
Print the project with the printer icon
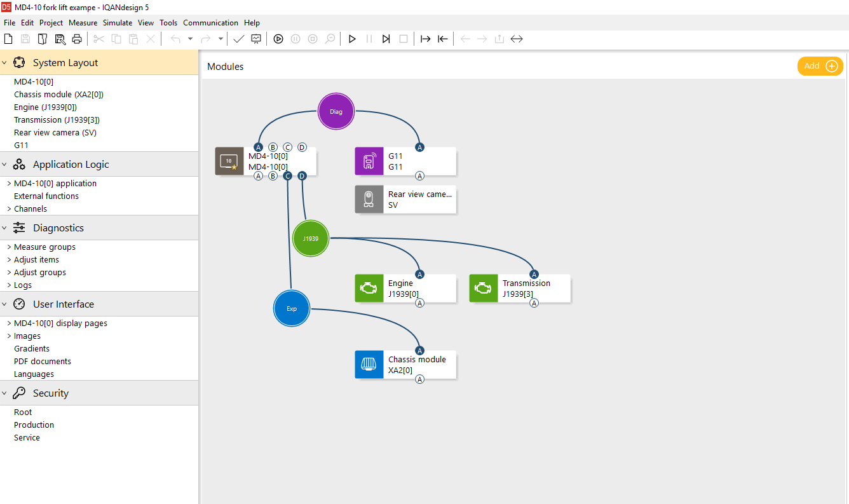click(x=77, y=39)
